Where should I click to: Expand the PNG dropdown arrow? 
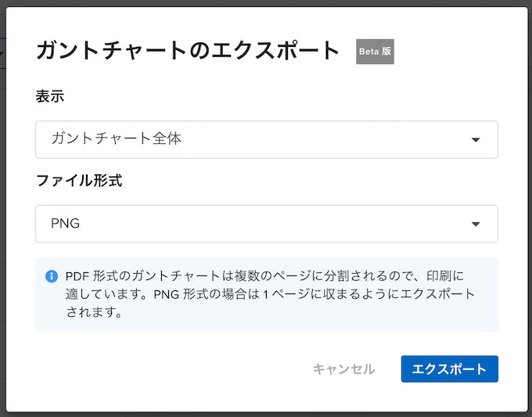(x=476, y=224)
